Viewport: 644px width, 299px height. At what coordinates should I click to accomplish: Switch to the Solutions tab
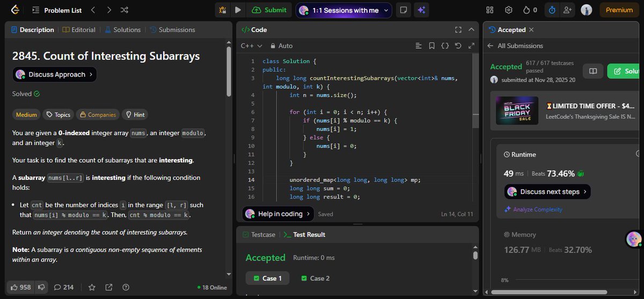[122, 29]
